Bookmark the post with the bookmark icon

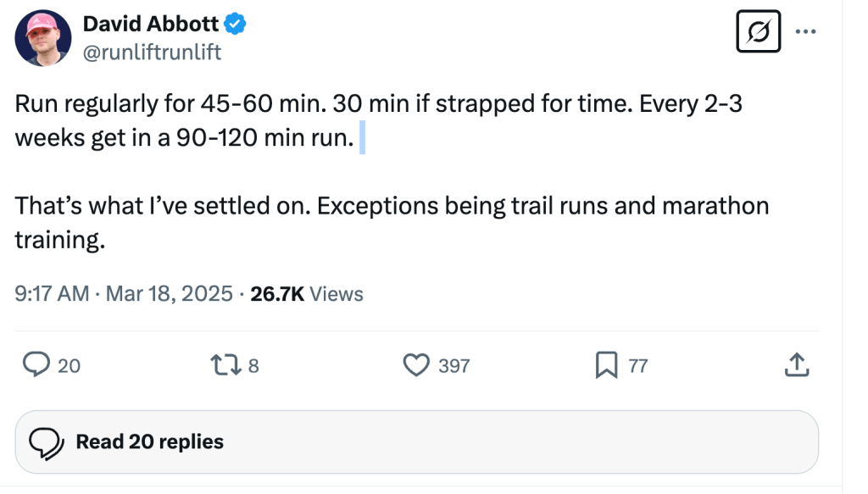[x=606, y=365]
